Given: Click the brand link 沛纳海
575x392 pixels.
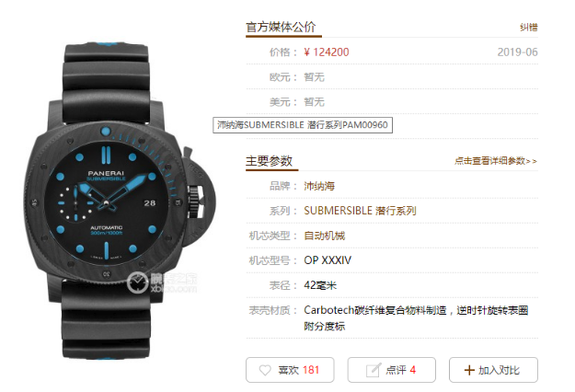Looking at the screenshot, I should click(319, 186).
